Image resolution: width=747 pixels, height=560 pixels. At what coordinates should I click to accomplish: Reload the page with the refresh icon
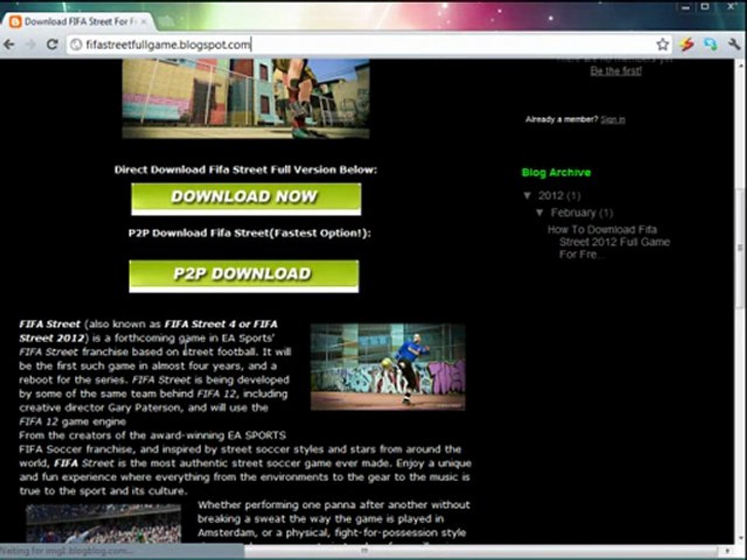pyautogui.click(x=52, y=45)
